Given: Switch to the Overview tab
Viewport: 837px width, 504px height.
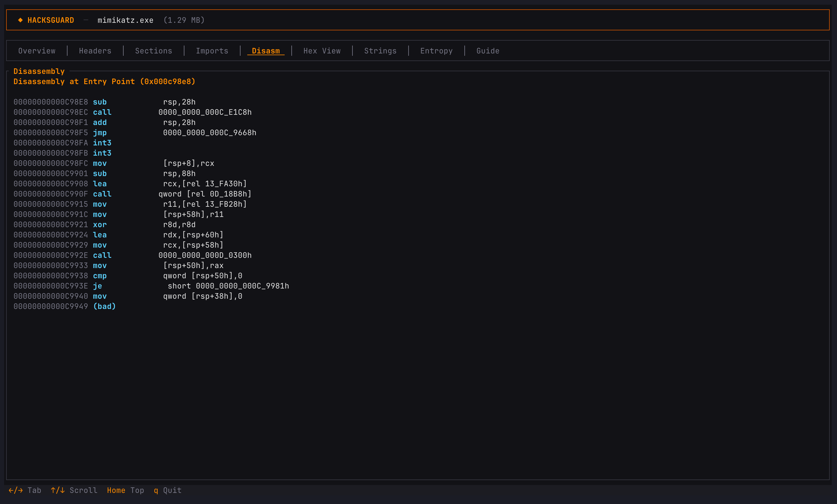Looking at the screenshot, I should (37, 51).
